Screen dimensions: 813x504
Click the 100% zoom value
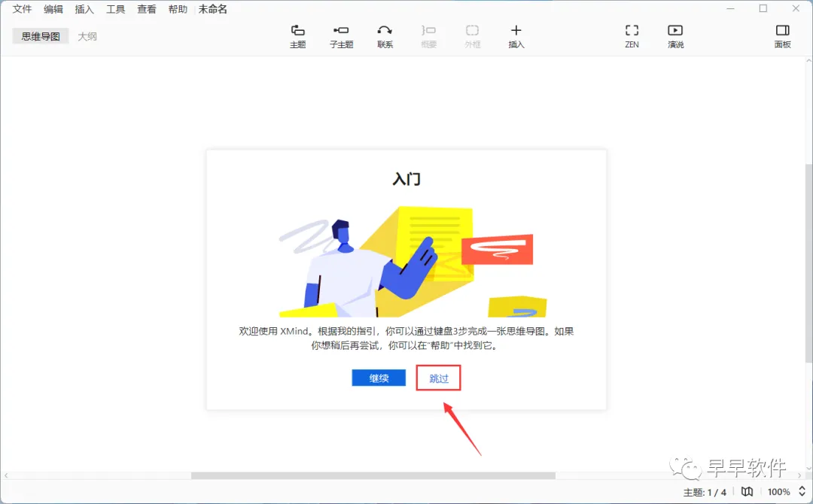(x=779, y=491)
